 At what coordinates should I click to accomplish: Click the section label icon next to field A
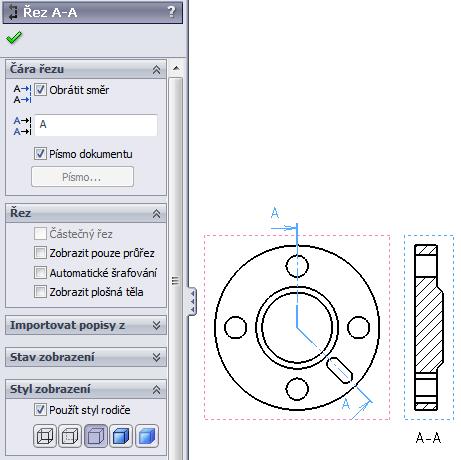22,126
